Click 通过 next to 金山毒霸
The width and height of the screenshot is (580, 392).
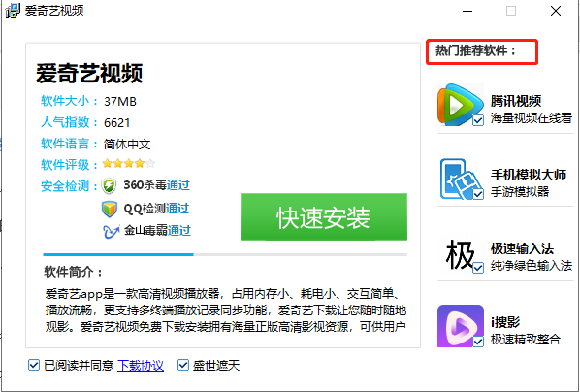[179, 230]
